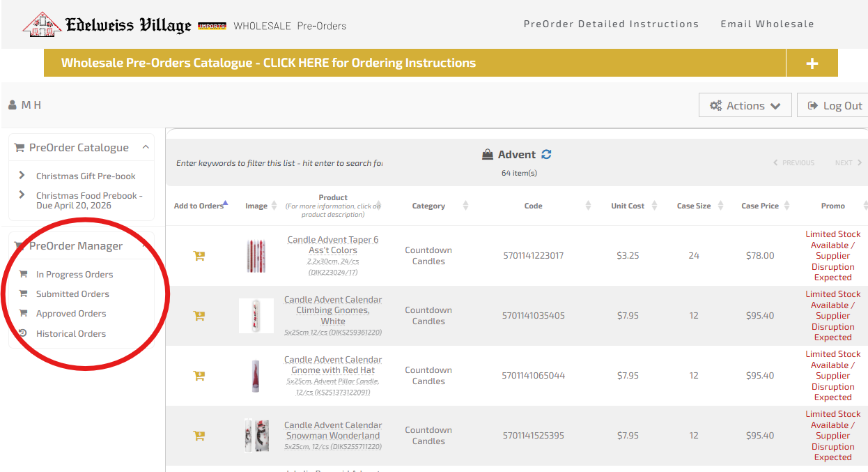
Task: View Historical Orders
Action: (70, 334)
